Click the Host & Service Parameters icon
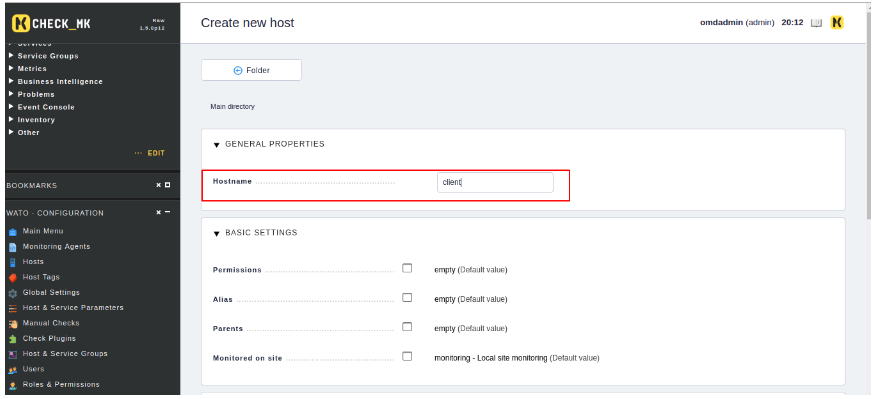The height and width of the screenshot is (399, 878). [x=13, y=308]
